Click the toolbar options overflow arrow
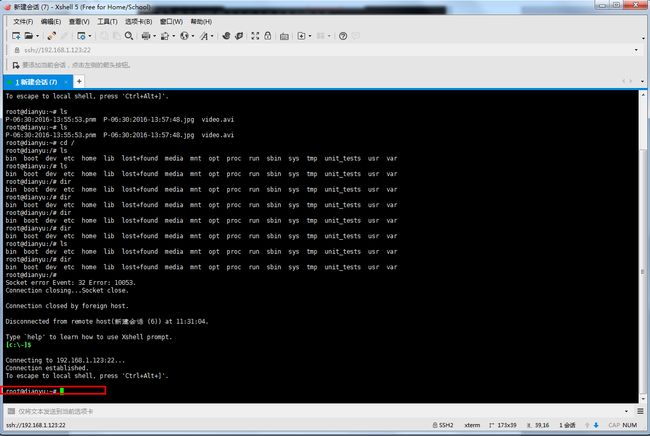This screenshot has width=650, height=436. point(643,38)
